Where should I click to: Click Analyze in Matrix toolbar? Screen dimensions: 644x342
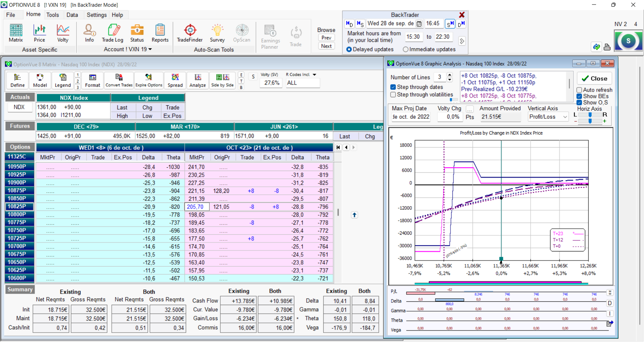(x=197, y=80)
